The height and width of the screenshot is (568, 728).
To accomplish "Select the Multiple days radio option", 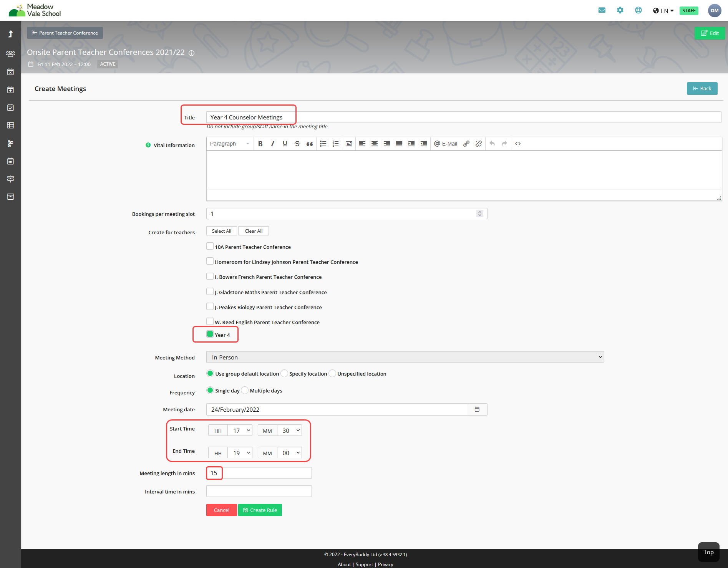I will point(245,390).
